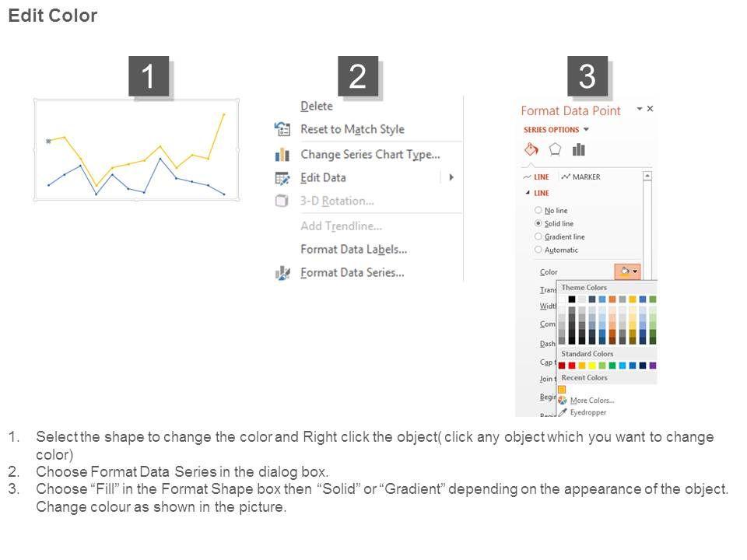Click the Reset to Match Style icon
Viewport: 747px width, 560px height.
coord(282,129)
